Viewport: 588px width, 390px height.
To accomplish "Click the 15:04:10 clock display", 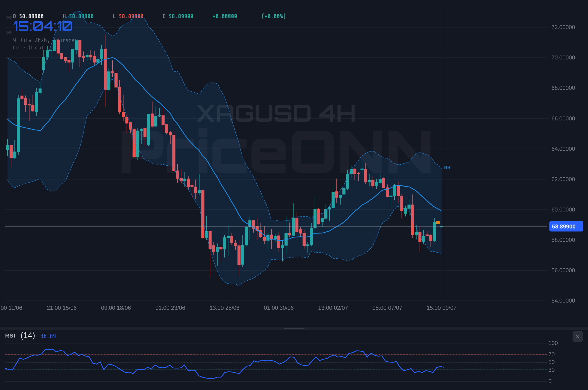I will tap(43, 26).
